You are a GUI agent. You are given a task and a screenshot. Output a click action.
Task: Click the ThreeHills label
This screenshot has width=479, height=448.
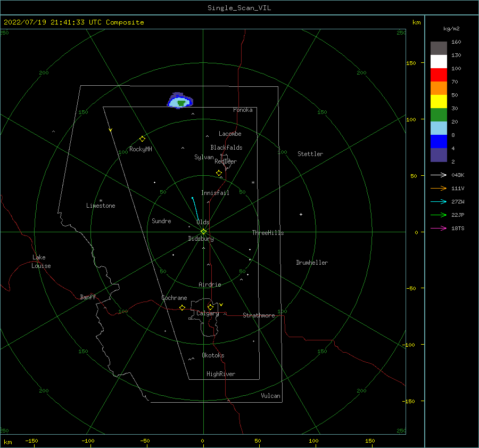coord(268,233)
